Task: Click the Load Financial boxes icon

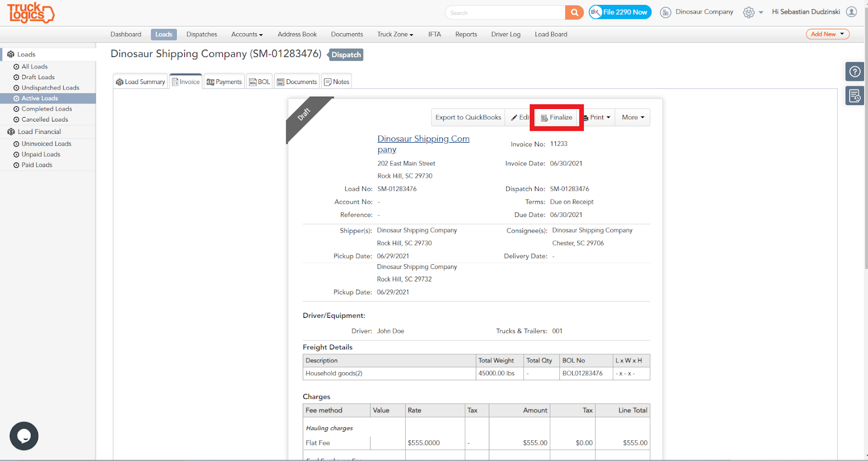Action: (11, 132)
